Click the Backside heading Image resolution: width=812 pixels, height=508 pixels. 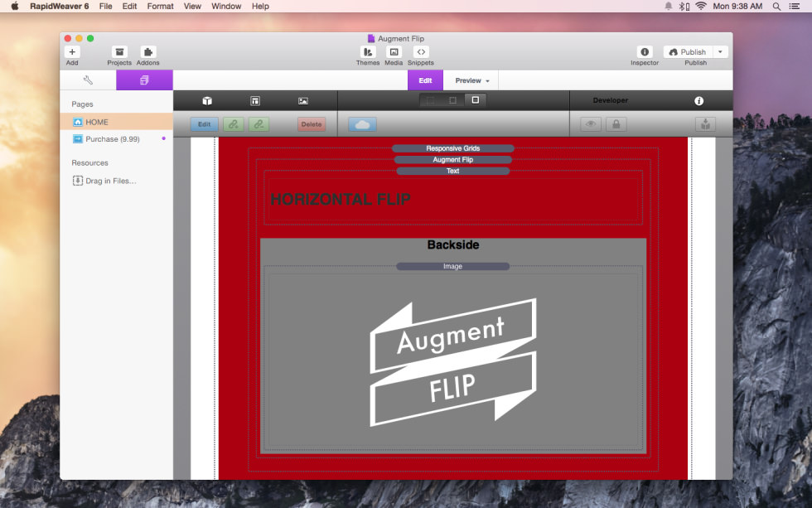(x=453, y=245)
